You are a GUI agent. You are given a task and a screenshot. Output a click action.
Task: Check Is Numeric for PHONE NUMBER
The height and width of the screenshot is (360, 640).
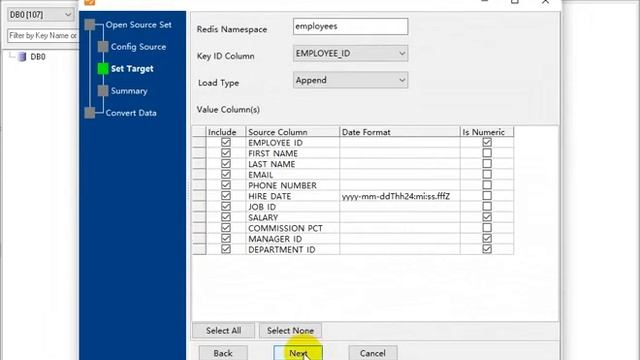click(487, 185)
